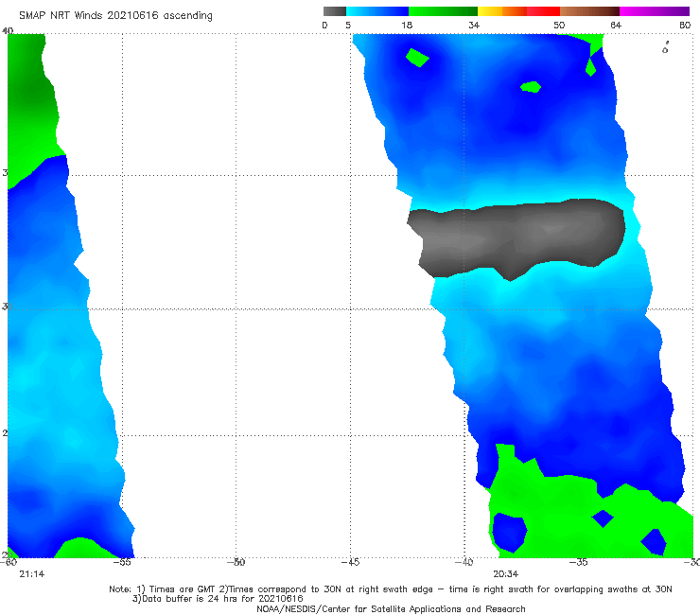Click the '40' latitude axis label
700x615 pixels.
tap(8, 30)
